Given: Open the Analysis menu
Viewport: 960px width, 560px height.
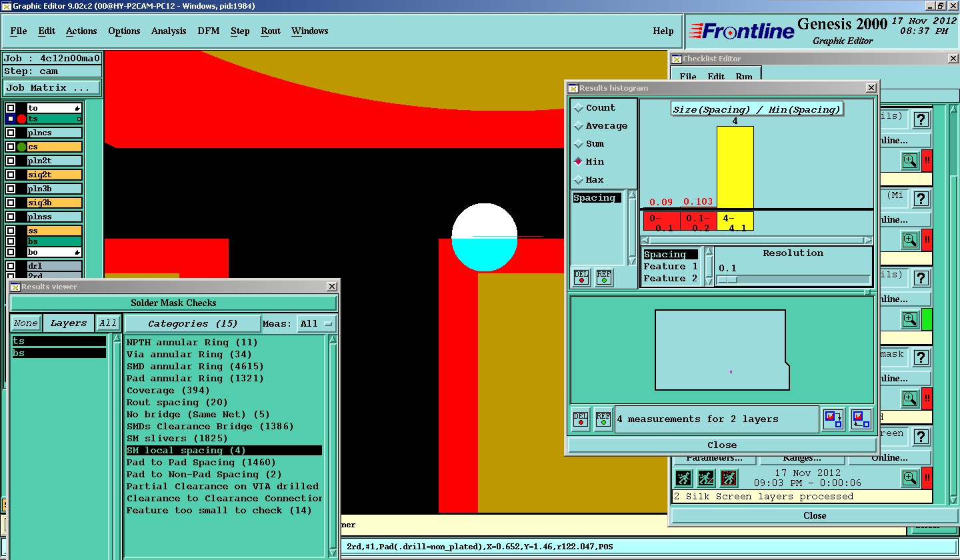Looking at the screenshot, I should tap(169, 31).
